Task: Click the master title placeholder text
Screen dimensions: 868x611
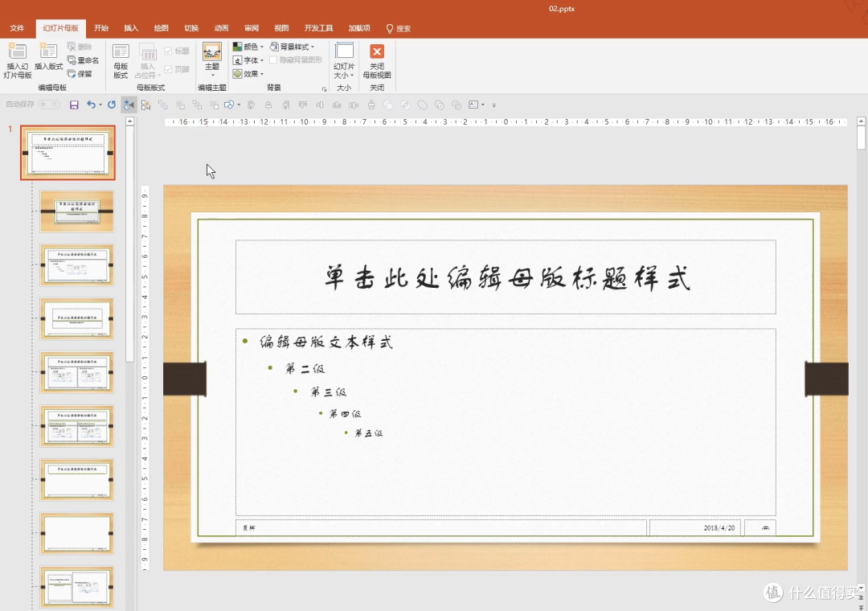Action: coord(506,277)
